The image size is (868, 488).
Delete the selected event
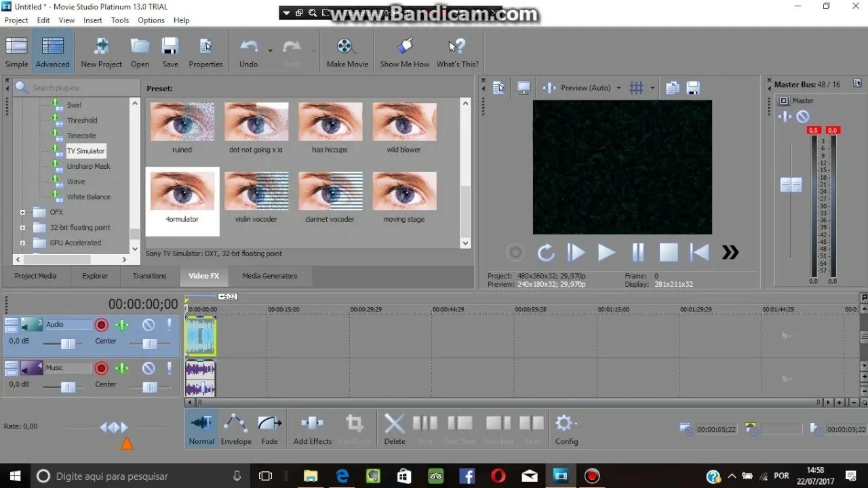[x=395, y=429]
